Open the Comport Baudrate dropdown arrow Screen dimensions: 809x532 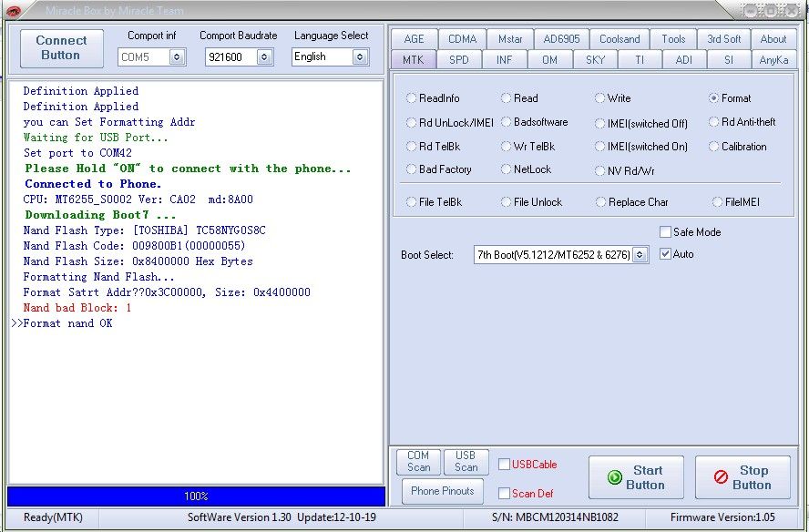[264, 56]
